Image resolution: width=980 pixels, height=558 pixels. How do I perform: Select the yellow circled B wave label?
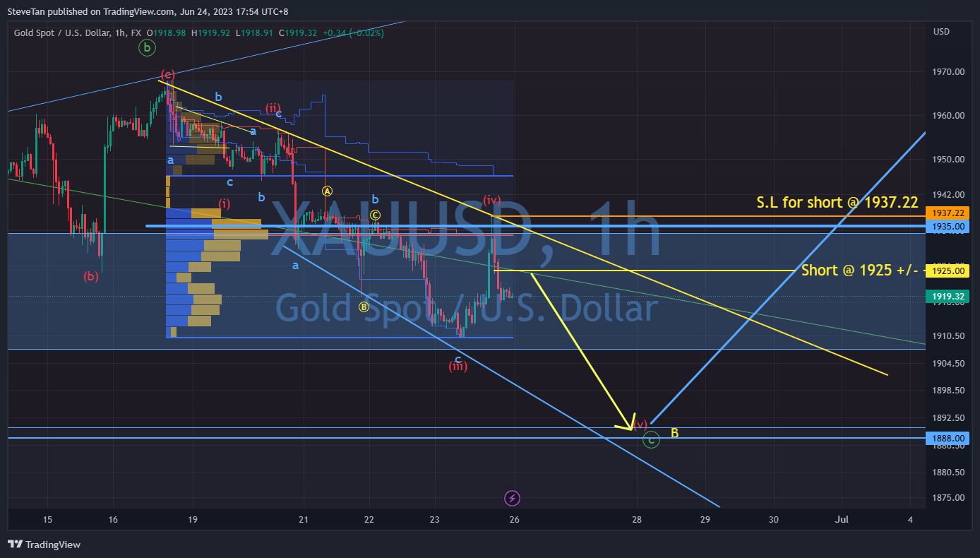pos(364,307)
